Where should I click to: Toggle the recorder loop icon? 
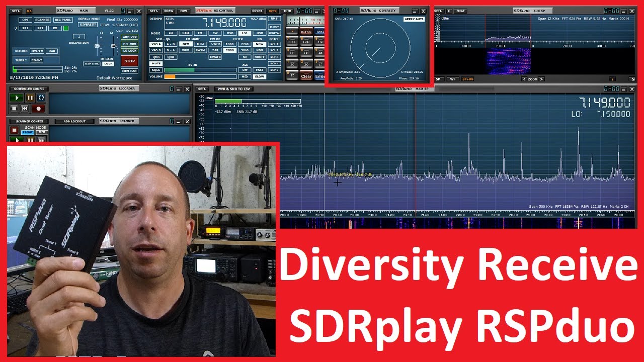point(41,98)
